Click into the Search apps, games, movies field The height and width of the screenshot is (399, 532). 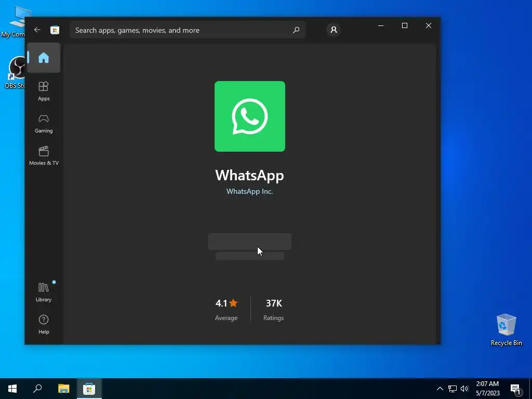coord(188,30)
